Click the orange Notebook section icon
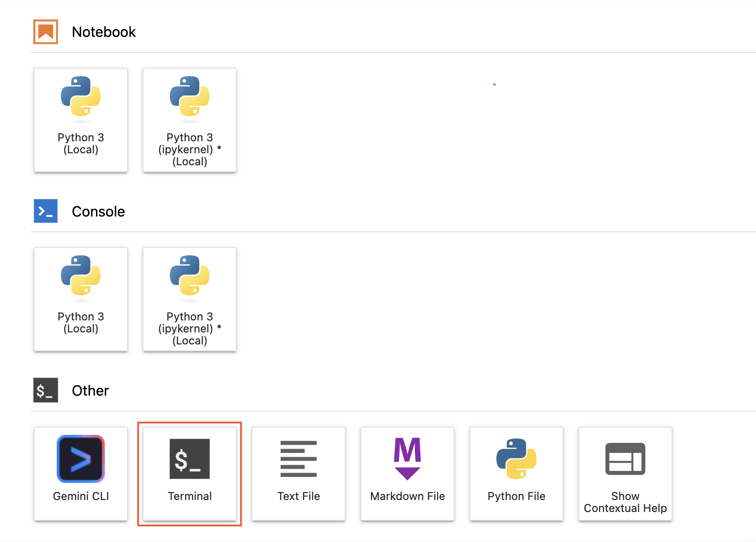 point(46,32)
